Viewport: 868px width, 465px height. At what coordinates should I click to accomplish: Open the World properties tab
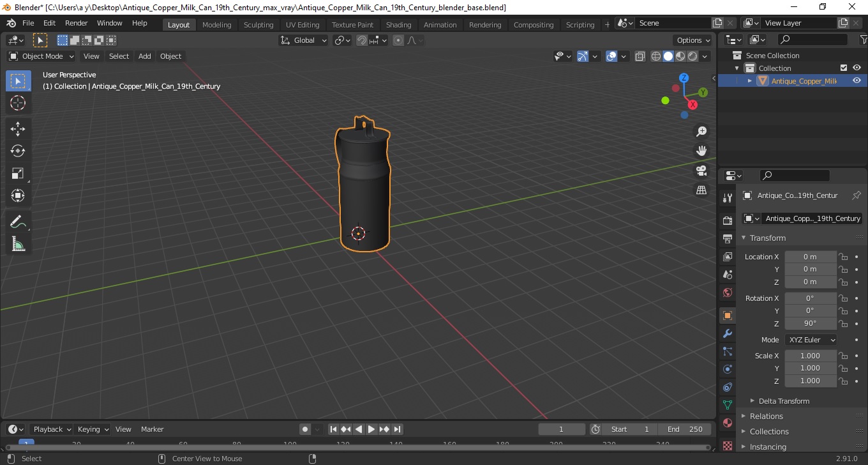click(728, 293)
